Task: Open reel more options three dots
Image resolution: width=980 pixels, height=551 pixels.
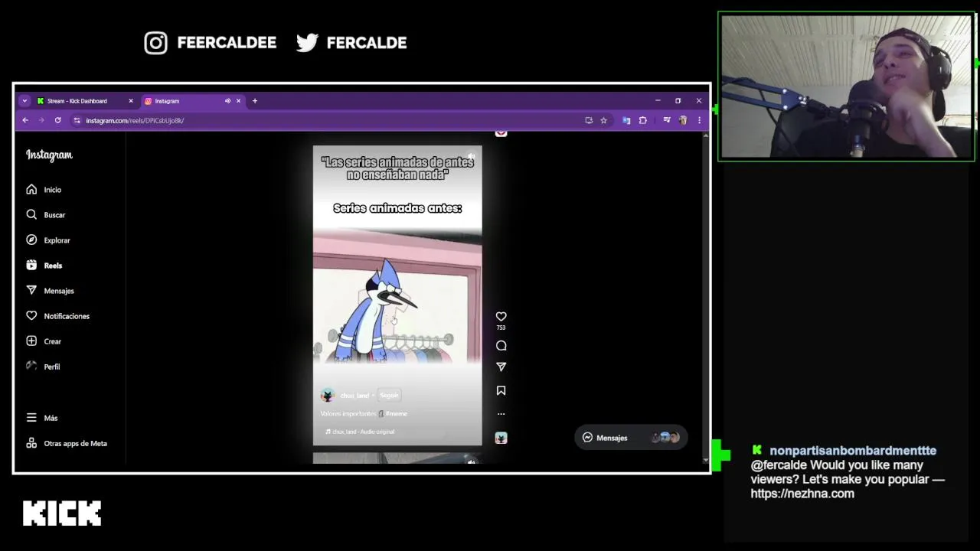Action: click(x=501, y=414)
